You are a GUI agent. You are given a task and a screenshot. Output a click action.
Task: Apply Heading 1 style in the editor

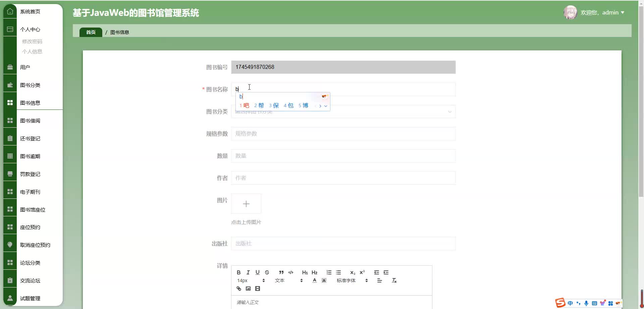pyautogui.click(x=305, y=272)
